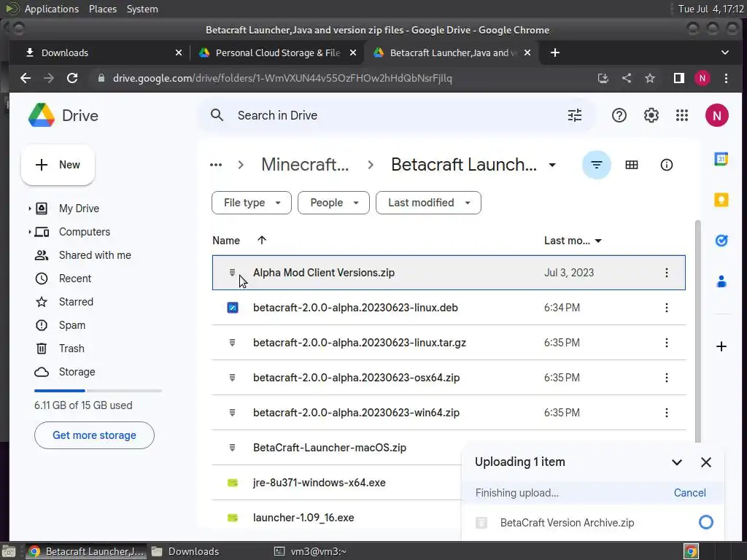This screenshot has height=560, width=747.
Task: Open the Betacraft Launch... folder dropdown arrow
Action: coord(551,166)
